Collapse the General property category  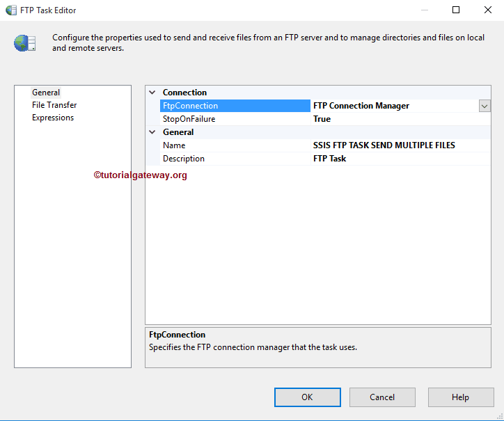[x=152, y=132]
